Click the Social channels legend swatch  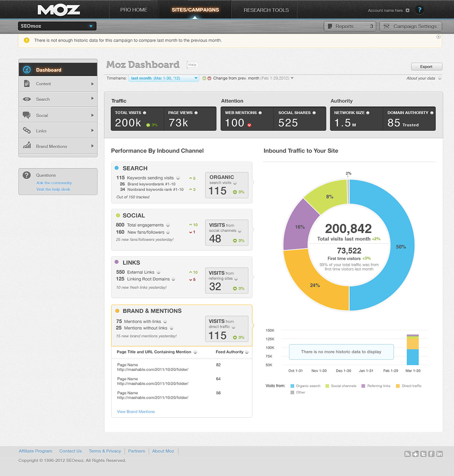327,386
